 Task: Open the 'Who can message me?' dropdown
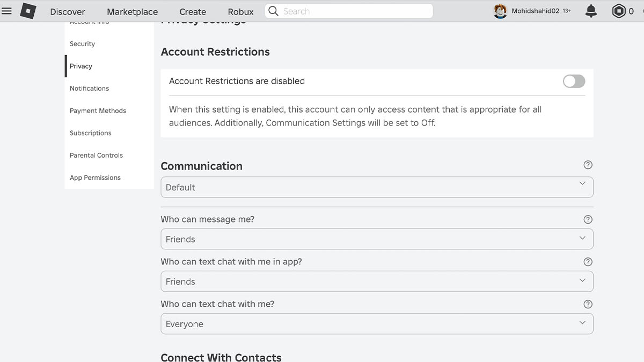pyautogui.click(x=377, y=239)
